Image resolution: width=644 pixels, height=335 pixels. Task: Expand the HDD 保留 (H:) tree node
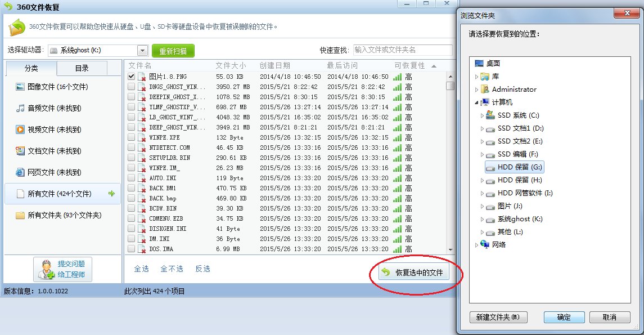point(481,180)
